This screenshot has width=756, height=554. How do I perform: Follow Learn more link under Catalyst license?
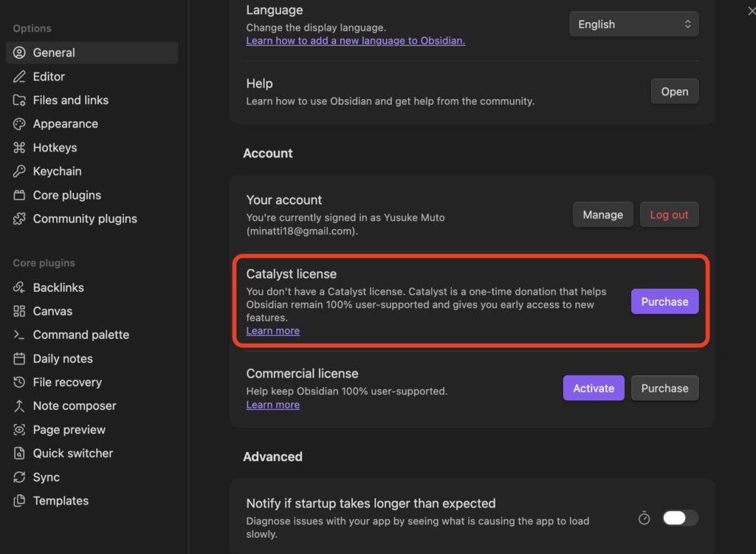point(272,331)
